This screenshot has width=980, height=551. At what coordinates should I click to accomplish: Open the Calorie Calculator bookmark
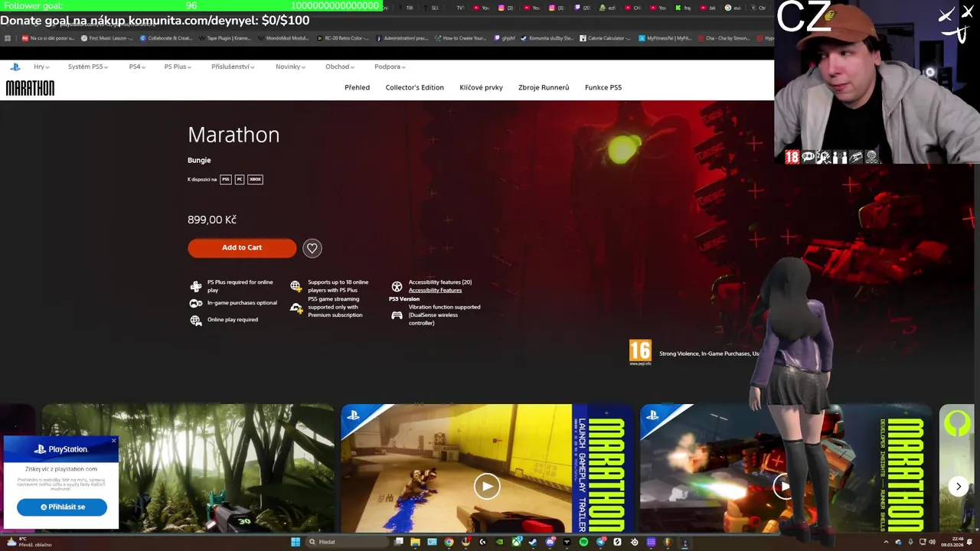pos(605,37)
